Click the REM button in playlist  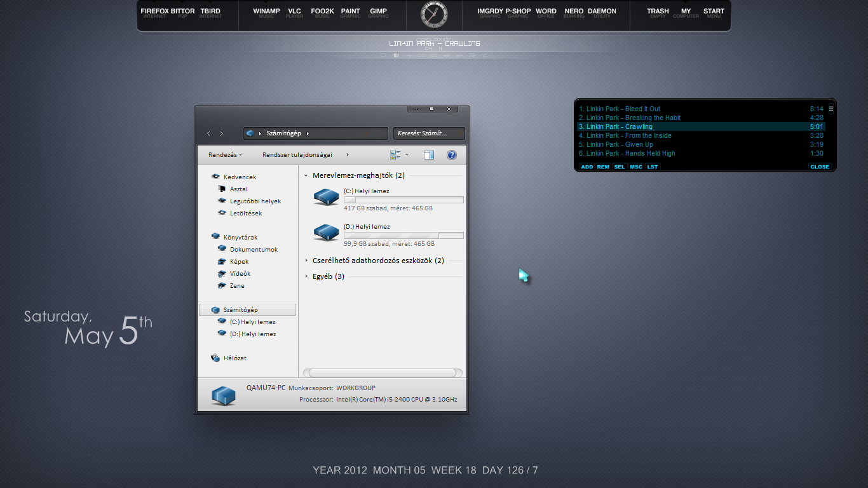pos(603,166)
